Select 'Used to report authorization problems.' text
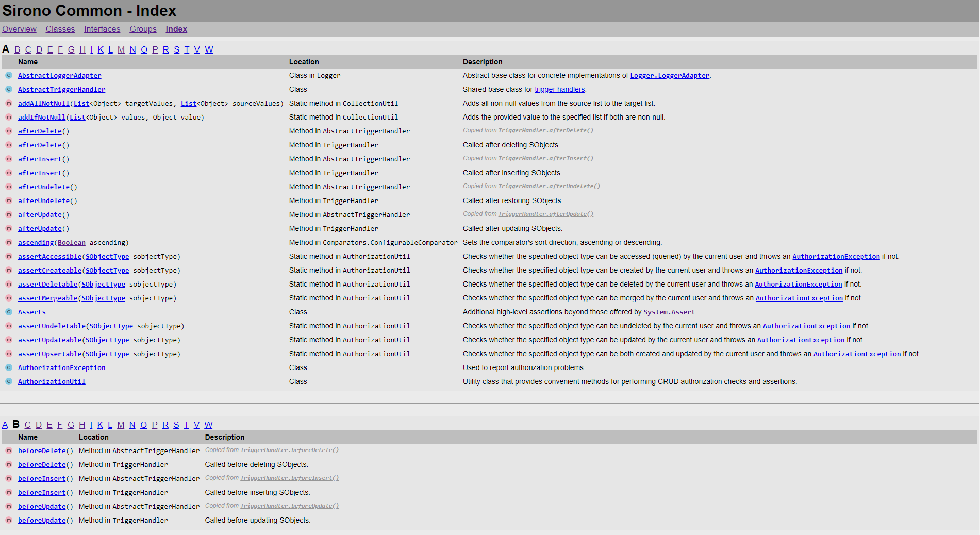This screenshot has height=535, width=980. tap(524, 367)
